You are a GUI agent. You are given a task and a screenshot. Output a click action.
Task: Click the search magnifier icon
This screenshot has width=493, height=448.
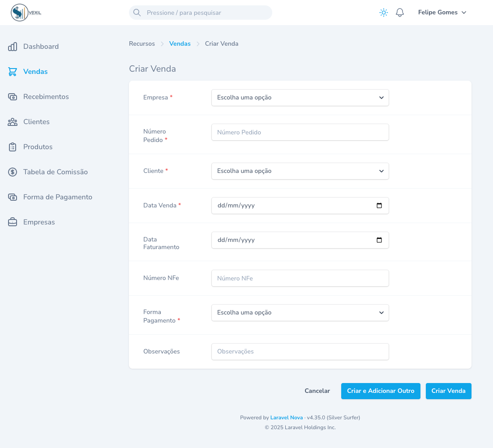pyautogui.click(x=137, y=13)
